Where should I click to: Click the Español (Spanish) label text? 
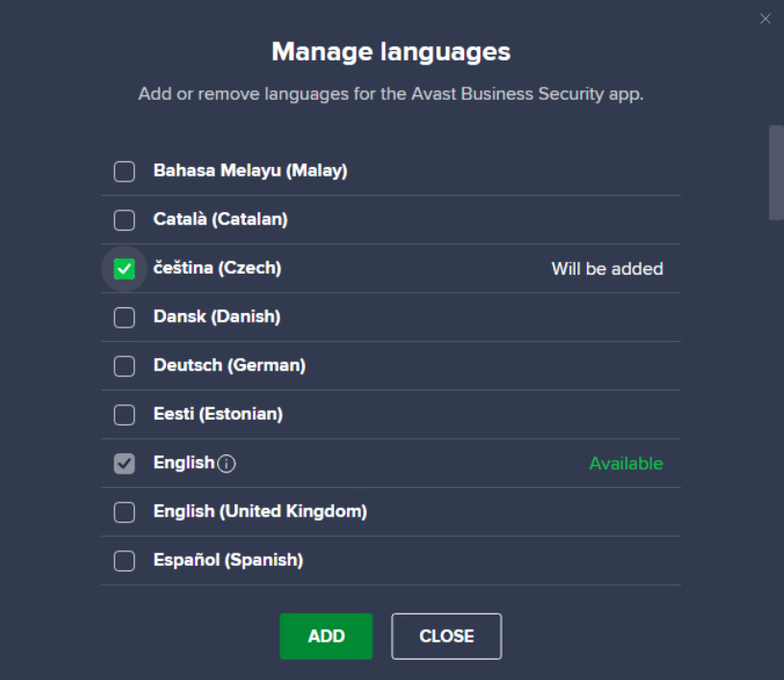[x=229, y=560]
